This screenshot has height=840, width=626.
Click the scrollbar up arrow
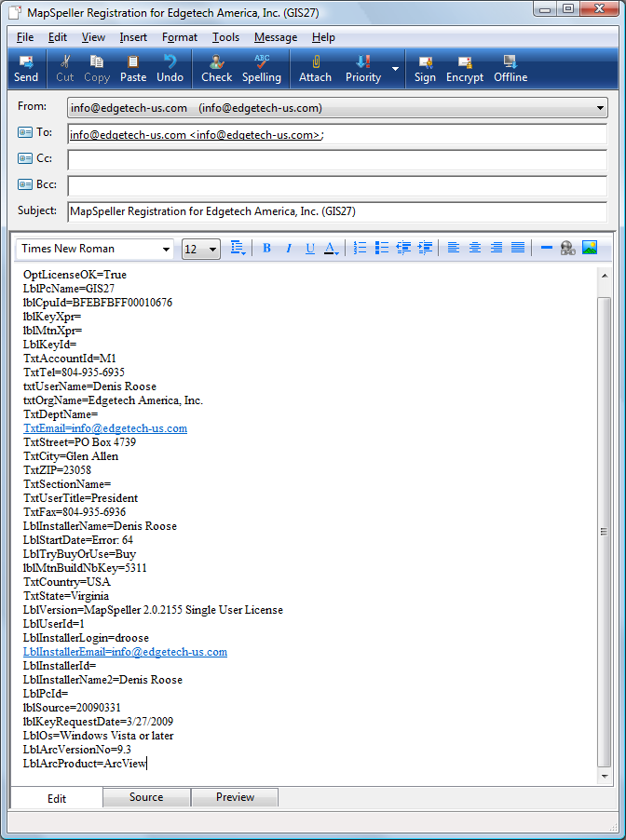[x=605, y=277]
